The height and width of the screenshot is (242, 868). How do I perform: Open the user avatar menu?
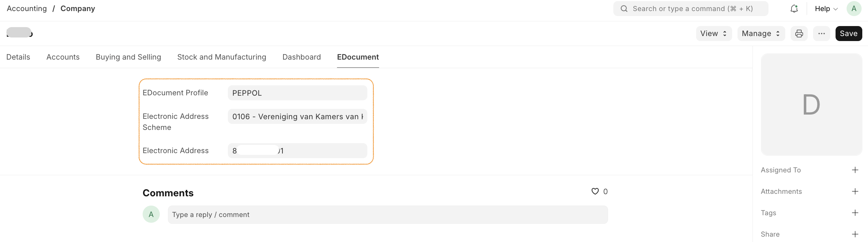[854, 9]
